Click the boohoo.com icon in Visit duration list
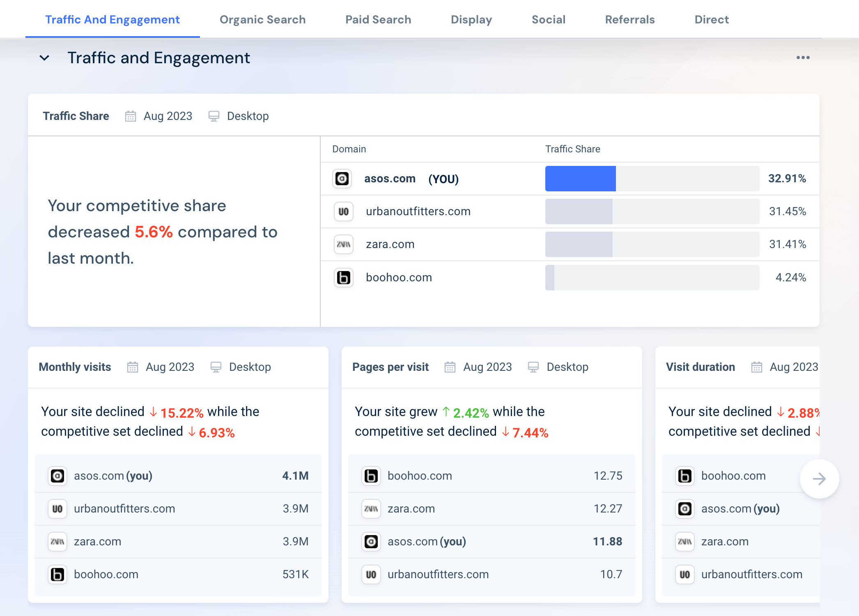The height and width of the screenshot is (616, 859). pyautogui.click(x=684, y=476)
